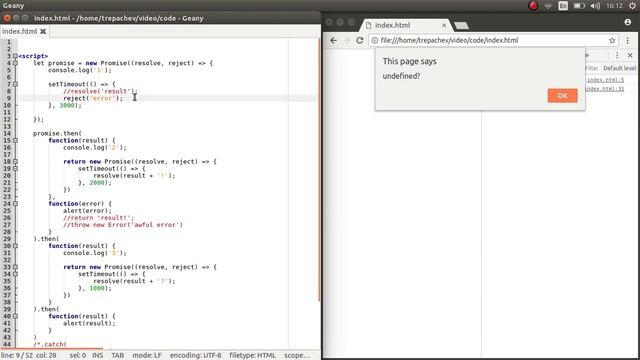
Task: Close the DevTools panel
Action: tap(630, 55)
